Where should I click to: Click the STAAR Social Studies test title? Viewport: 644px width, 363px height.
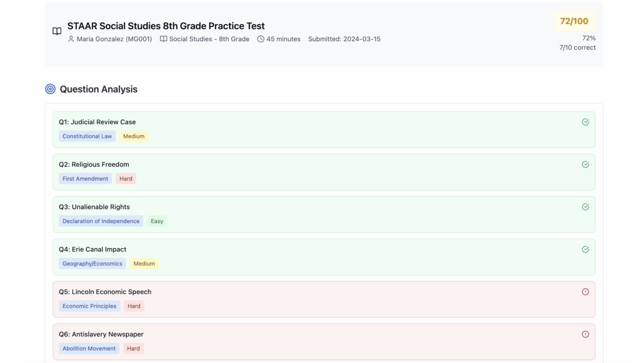point(166,26)
